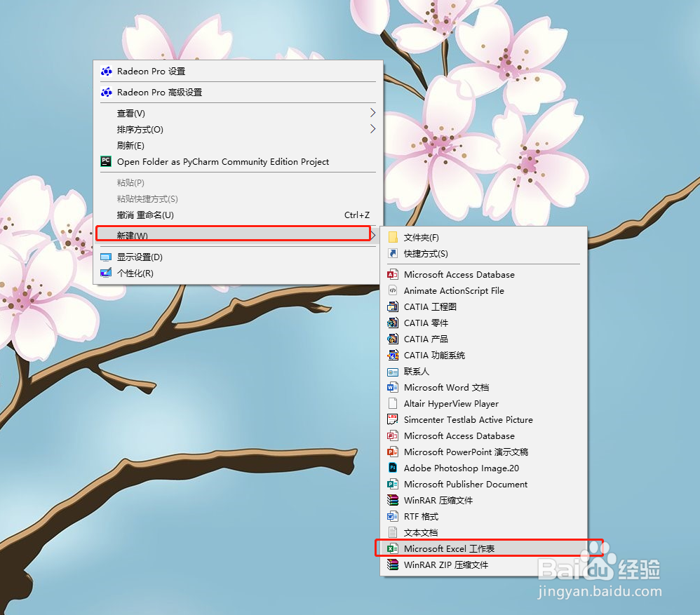Select Simcenter Testlab Active Picture entry
This screenshot has width=700, height=615.
(x=483, y=419)
